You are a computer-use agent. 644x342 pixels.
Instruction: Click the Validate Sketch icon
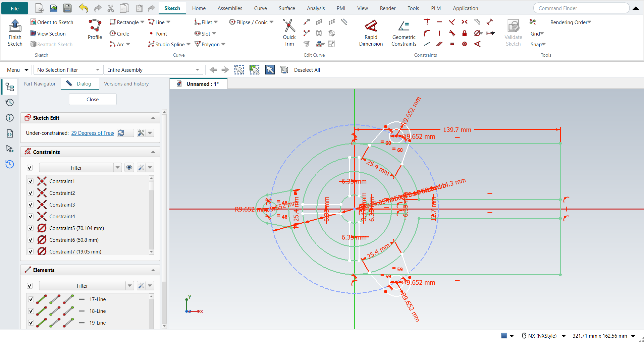click(513, 33)
